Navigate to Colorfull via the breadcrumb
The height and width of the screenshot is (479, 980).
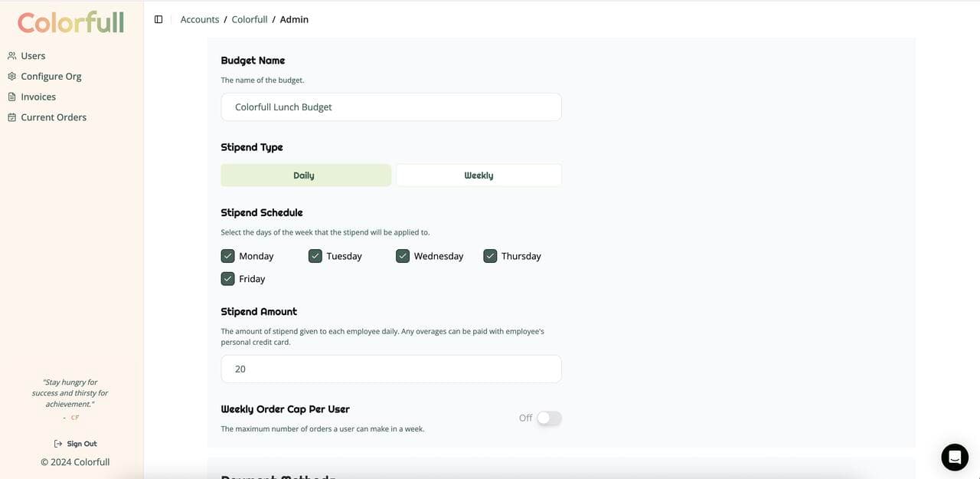[249, 18]
